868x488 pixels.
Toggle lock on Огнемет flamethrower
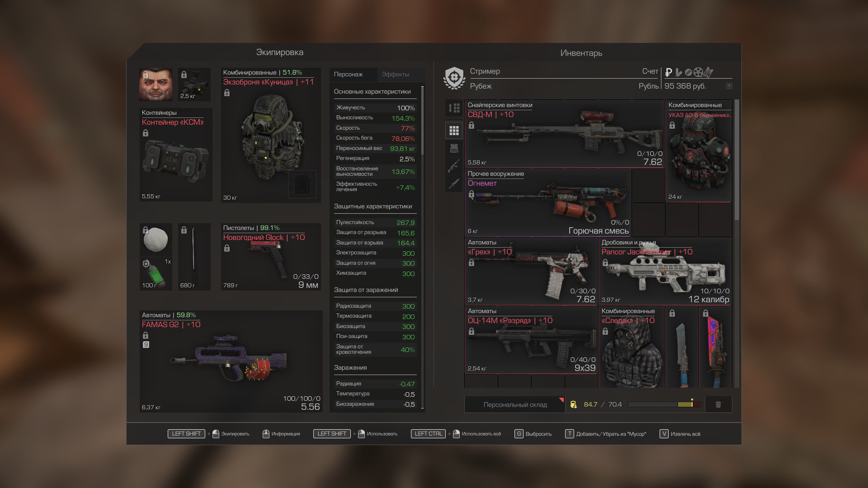[x=472, y=194]
